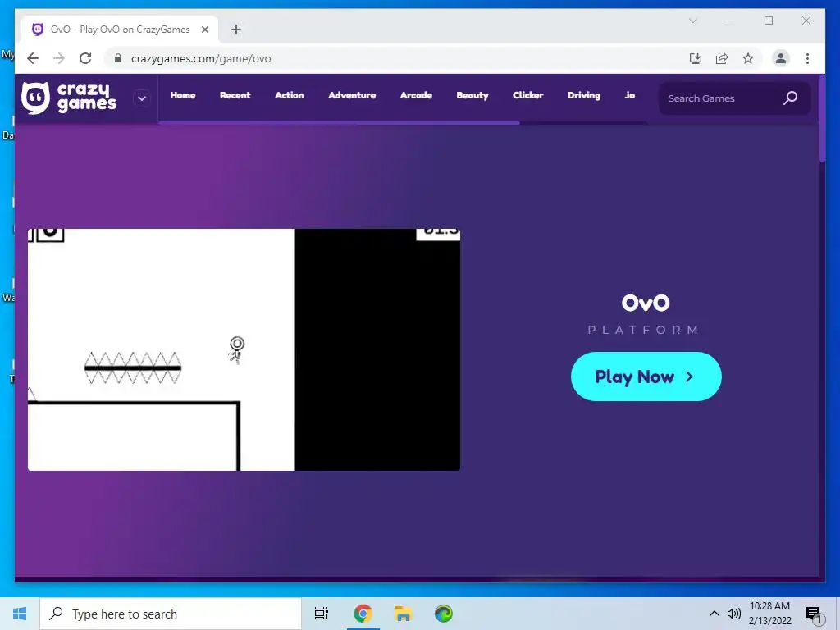Reload the page with the refresh icon
This screenshot has width=840, height=630.
pyautogui.click(x=85, y=58)
